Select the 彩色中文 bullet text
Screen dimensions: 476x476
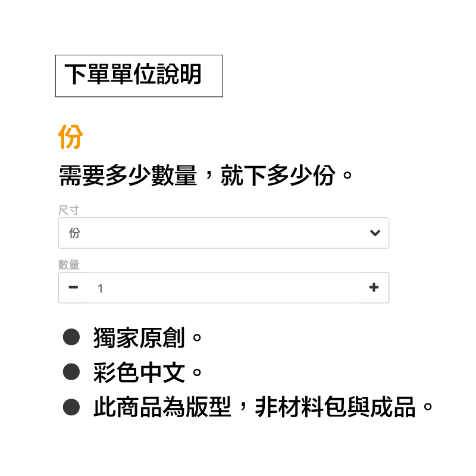[140, 373]
